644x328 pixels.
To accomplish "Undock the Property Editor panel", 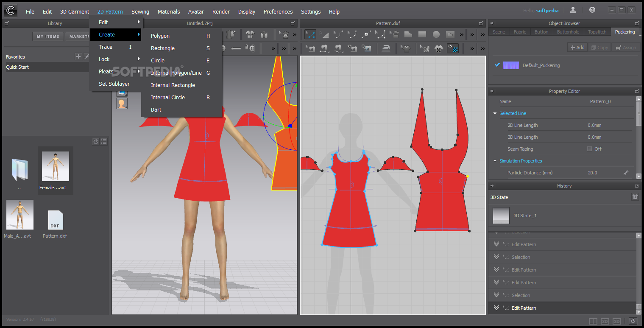I will 637,91.
